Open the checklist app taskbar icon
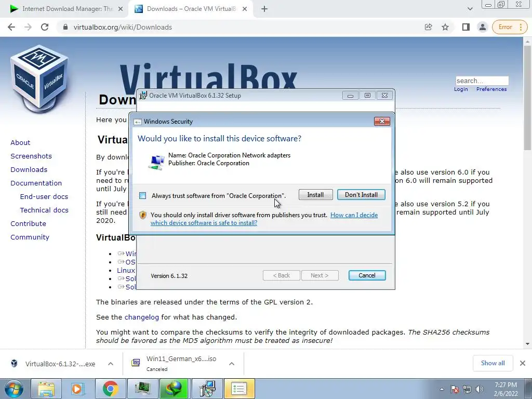532x399 pixels. [x=239, y=389]
